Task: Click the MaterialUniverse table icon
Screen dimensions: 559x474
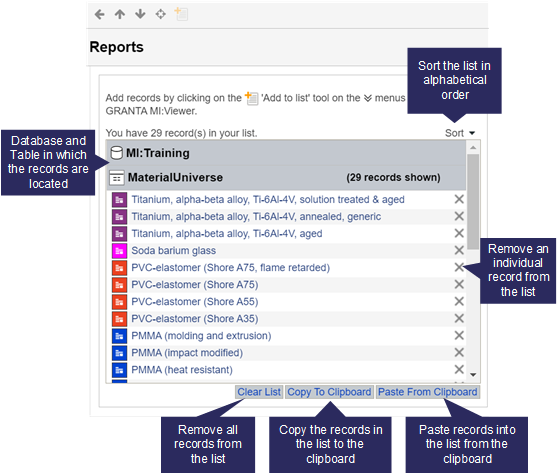Action: (117, 177)
